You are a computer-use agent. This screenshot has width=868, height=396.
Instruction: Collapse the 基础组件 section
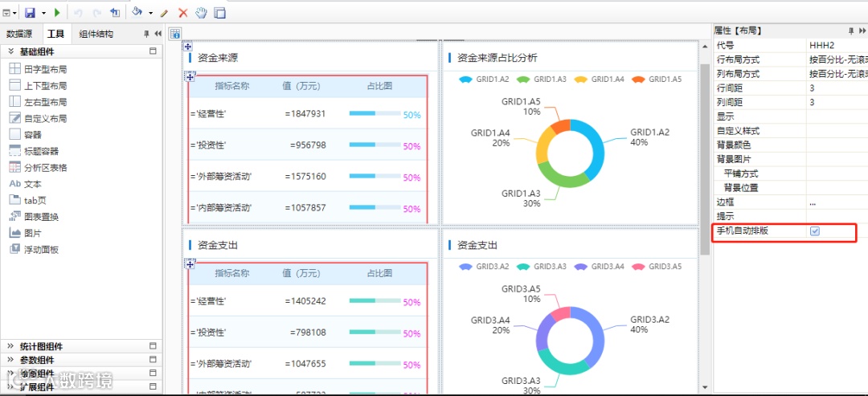[10, 51]
